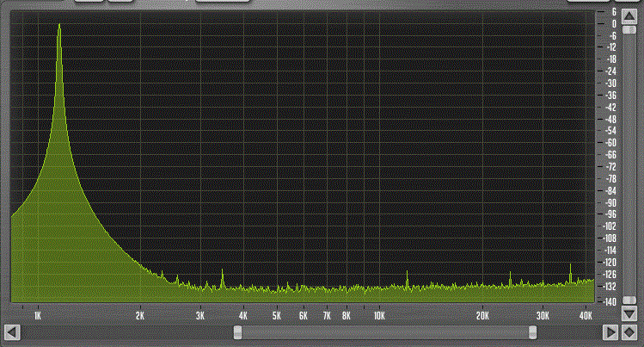The width and height of the screenshot is (644, 347).
Task: Click the "3K" frequency axis label
Action: [200, 316]
